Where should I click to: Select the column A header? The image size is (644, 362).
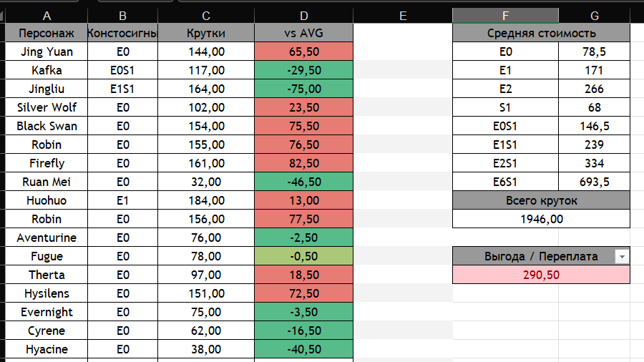point(47,15)
